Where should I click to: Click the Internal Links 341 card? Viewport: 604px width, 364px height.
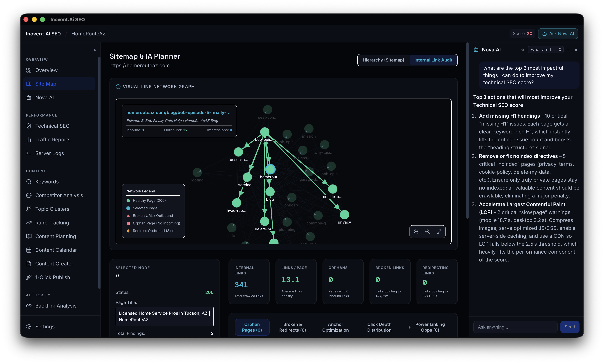(x=249, y=281)
